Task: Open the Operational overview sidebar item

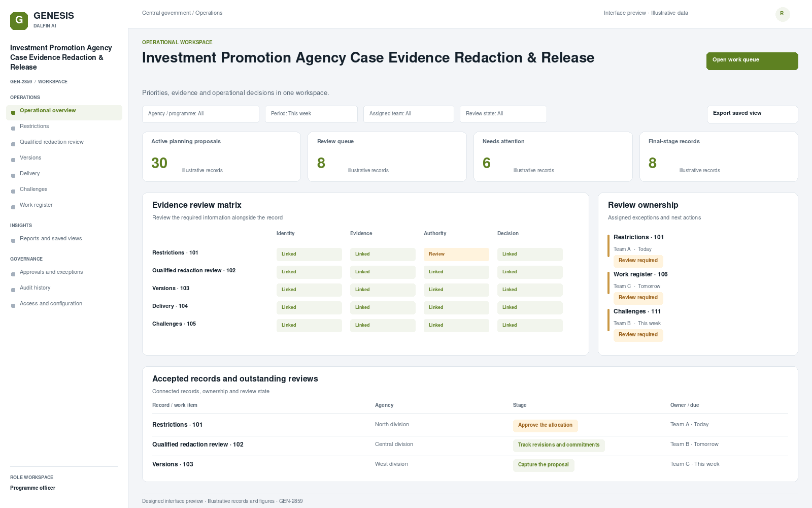Action: point(64,112)
